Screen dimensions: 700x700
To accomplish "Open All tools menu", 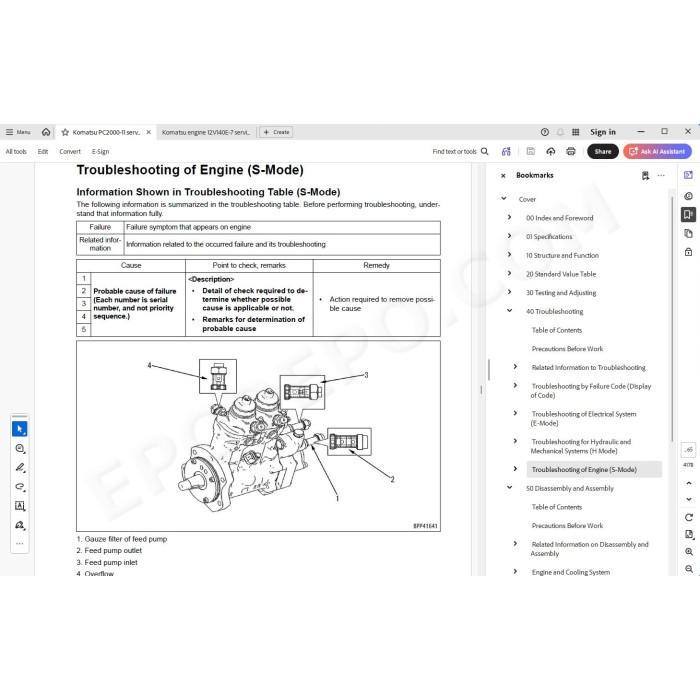I will [x=16, y=152].
